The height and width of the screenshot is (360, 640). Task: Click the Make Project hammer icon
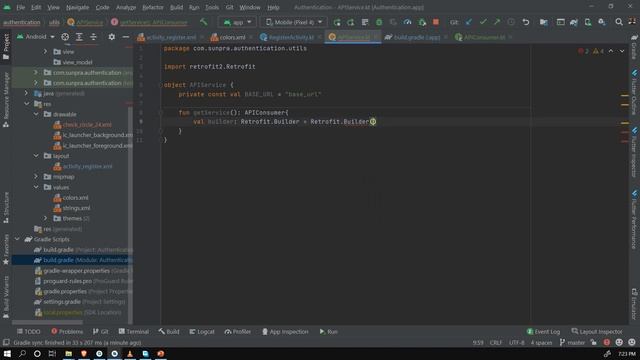coord(203,22)
